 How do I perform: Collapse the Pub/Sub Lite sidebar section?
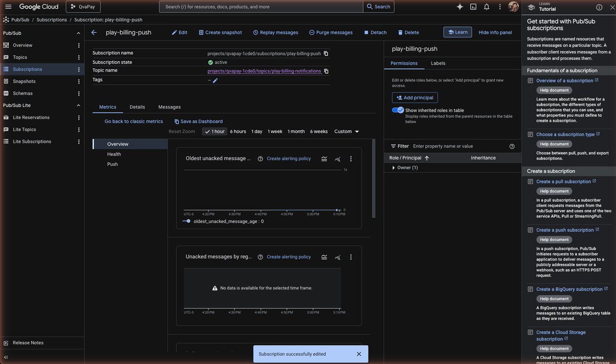[79, 105]
